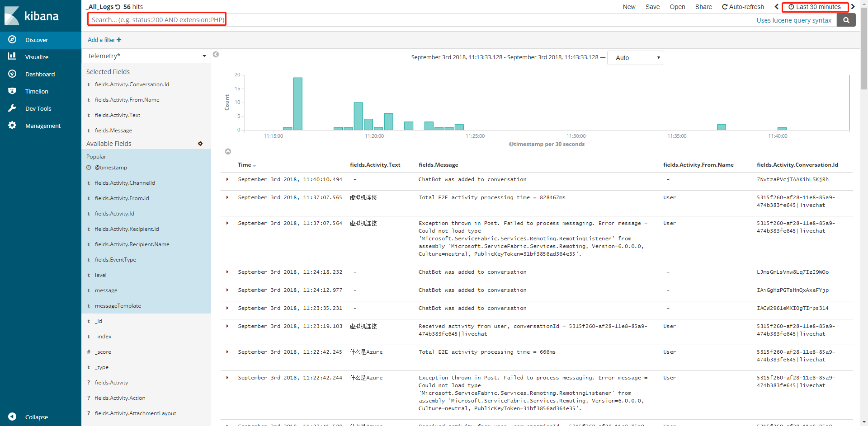Open the Auto interval dropdown
868x426 pixels.
pos(635,58)
